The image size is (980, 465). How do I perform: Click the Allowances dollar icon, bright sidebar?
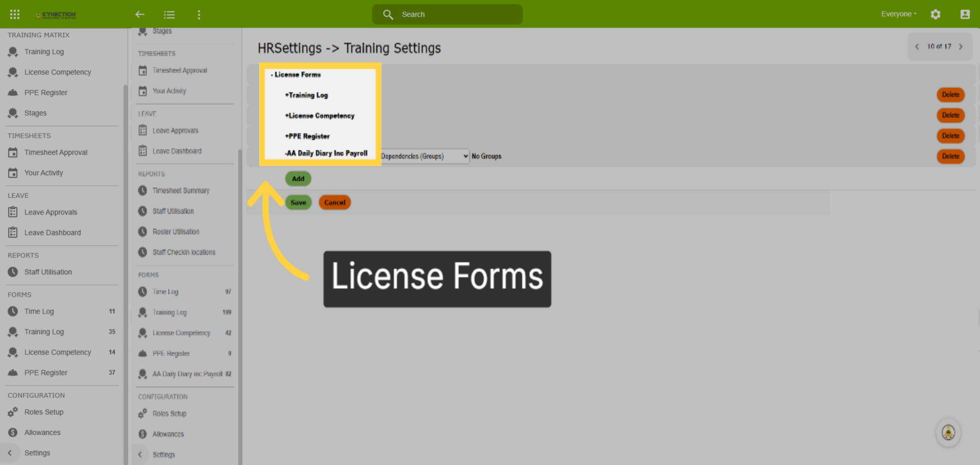pos(13,432)
